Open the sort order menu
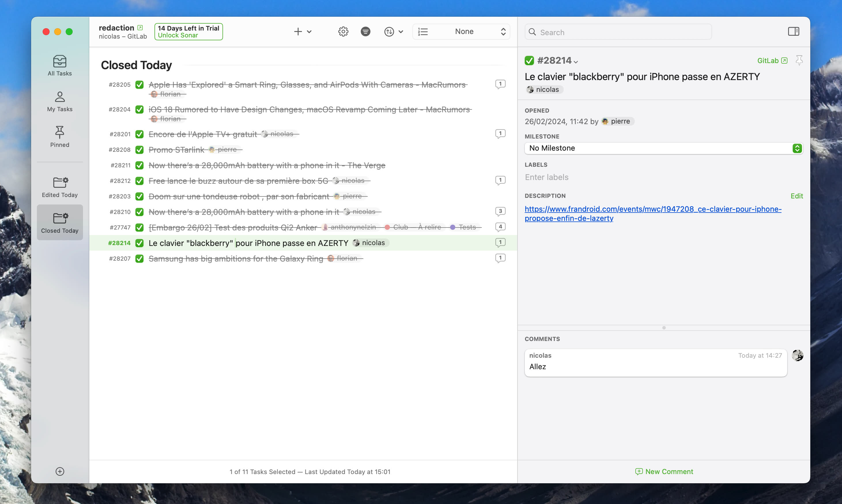 pyautogui.click(x=393, y=32)
